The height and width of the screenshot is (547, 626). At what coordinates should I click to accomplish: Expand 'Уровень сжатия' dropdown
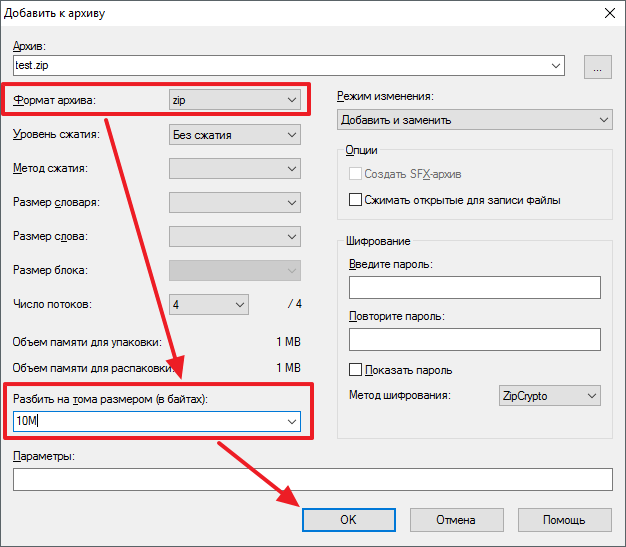pos(235,135)
